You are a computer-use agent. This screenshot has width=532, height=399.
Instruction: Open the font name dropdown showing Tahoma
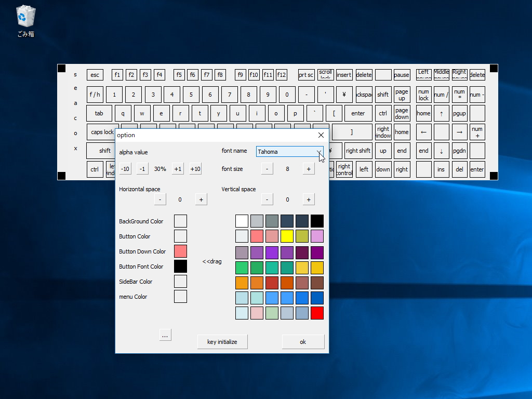point(289,152)
